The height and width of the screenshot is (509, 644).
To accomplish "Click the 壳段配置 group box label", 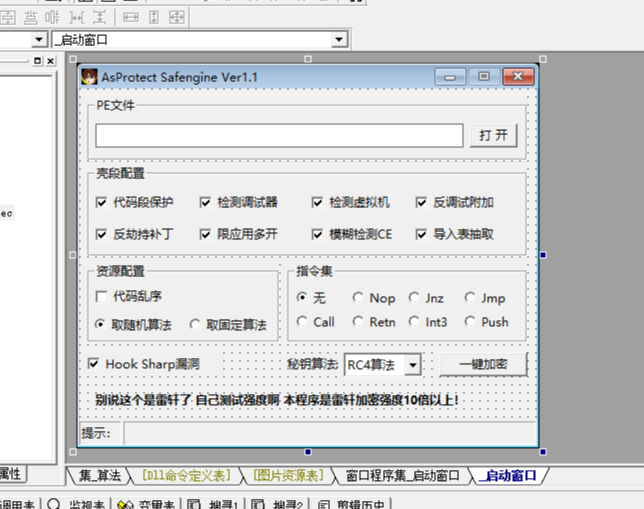I will point(120,173).
